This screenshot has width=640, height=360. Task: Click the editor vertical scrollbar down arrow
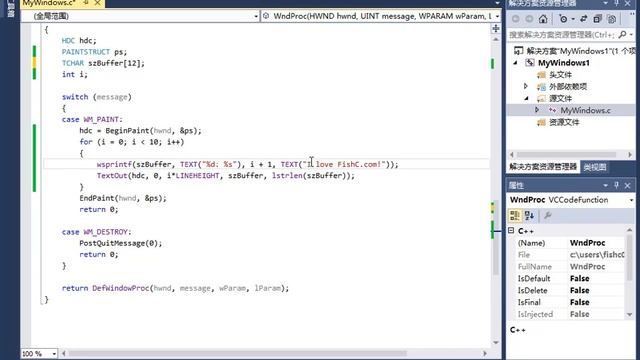pos(496,342)
